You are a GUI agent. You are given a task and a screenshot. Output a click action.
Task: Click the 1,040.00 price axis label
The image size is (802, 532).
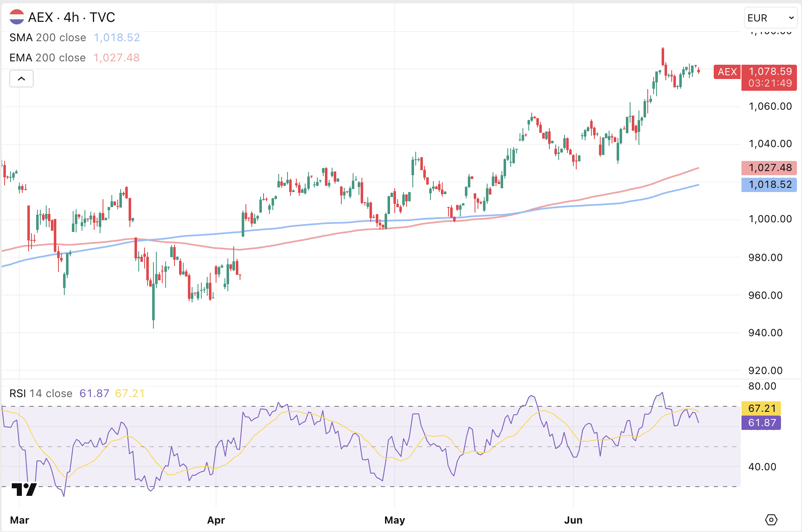click(x=770, y=144)
